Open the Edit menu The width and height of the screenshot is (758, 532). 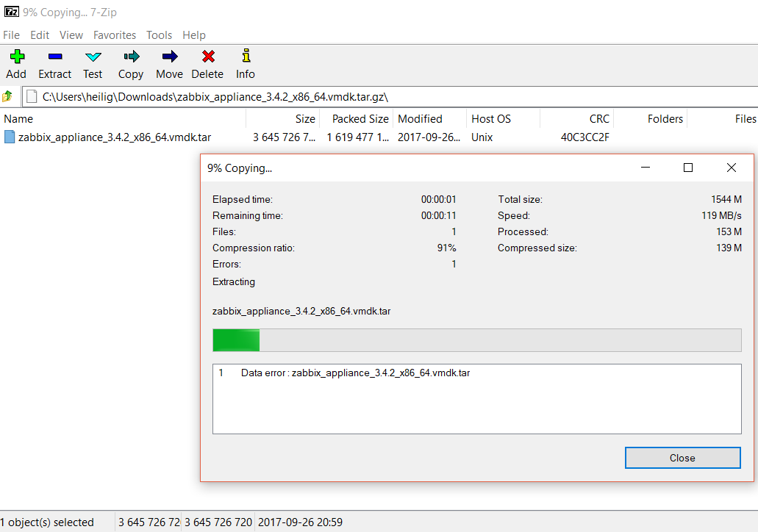pyautogui.click(x=40, y=35)
